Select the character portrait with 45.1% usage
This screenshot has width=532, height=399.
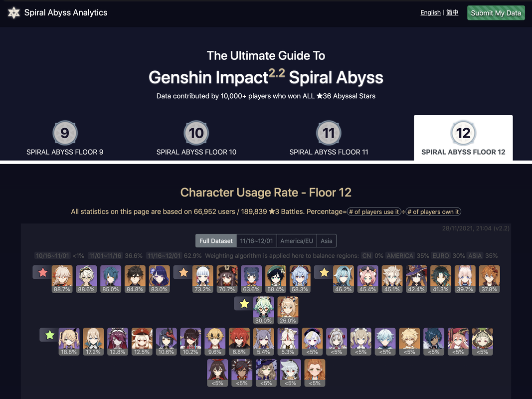[392, 279]
